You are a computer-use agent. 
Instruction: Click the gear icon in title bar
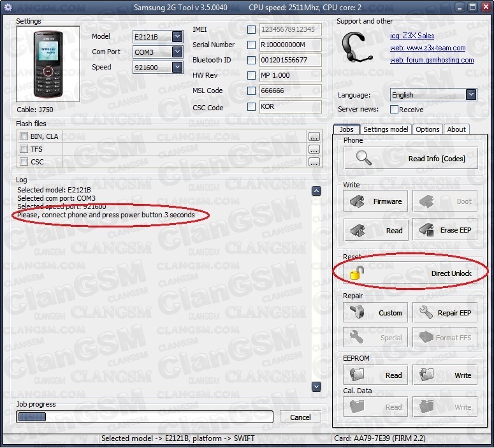8,7
